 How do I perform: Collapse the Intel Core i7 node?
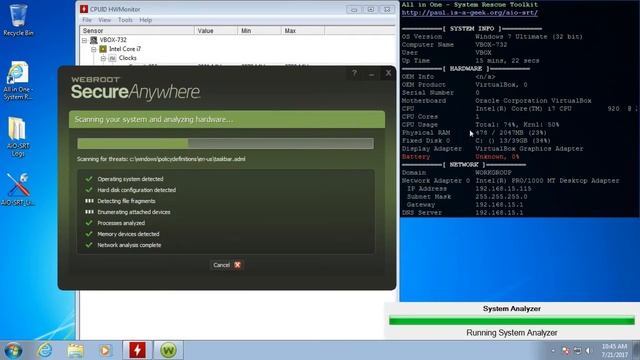[x=93, y=49]
